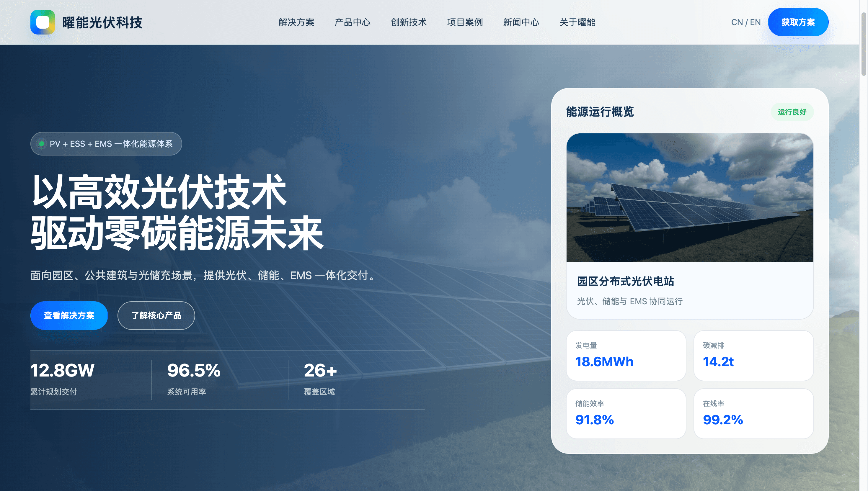868x491 pixels.
Task: Visit the 新闻中心 page
Action: [x=521, y=22]
